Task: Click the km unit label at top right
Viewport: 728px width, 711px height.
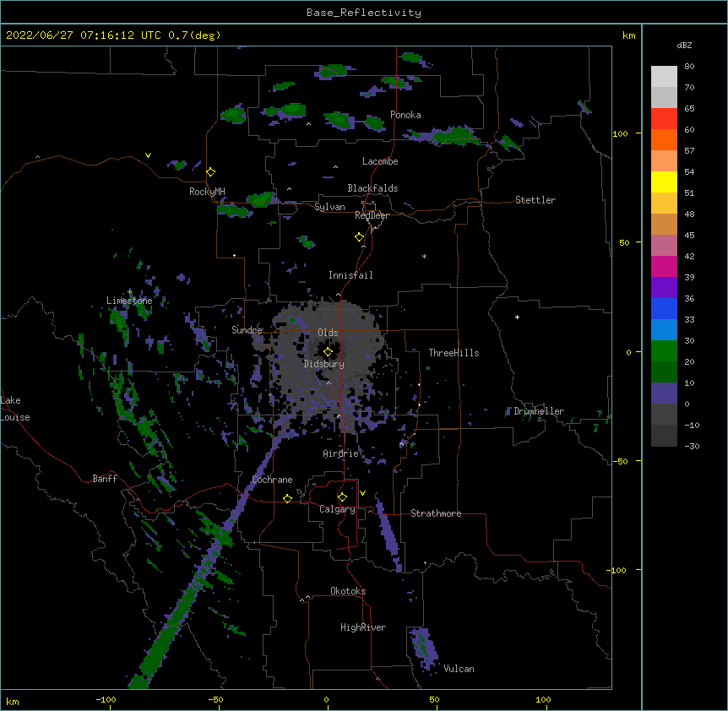Action: pyautogui.click(x=629, y=35)
